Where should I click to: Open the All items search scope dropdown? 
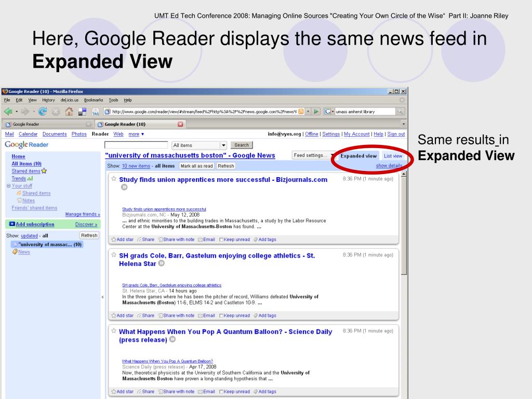click(x=199, y=145)
